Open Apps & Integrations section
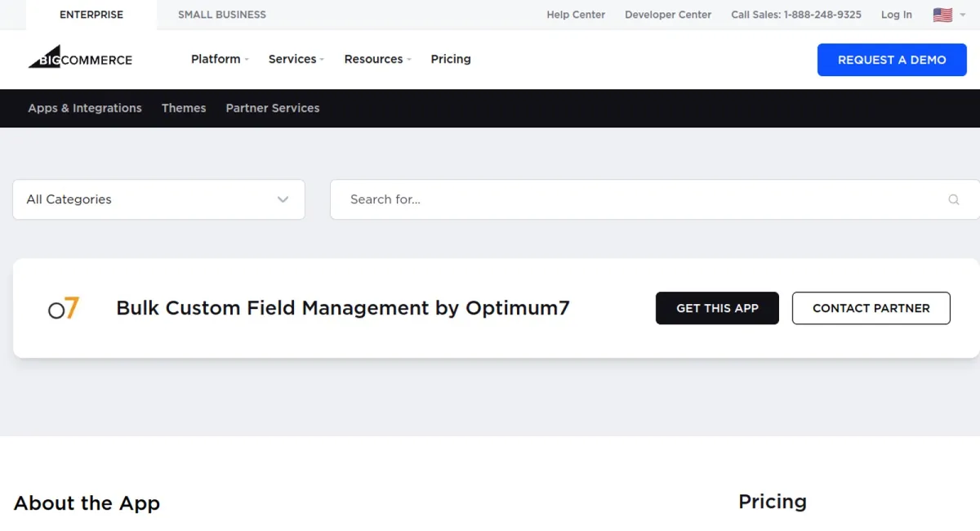The image size is (980, 531). pos(84,108)
